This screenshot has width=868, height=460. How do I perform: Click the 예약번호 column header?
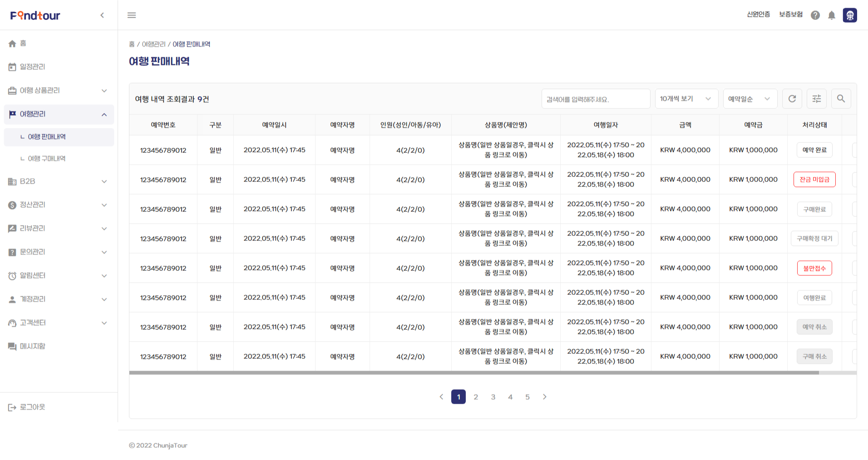pyautogui.click(x=163, y=125)
